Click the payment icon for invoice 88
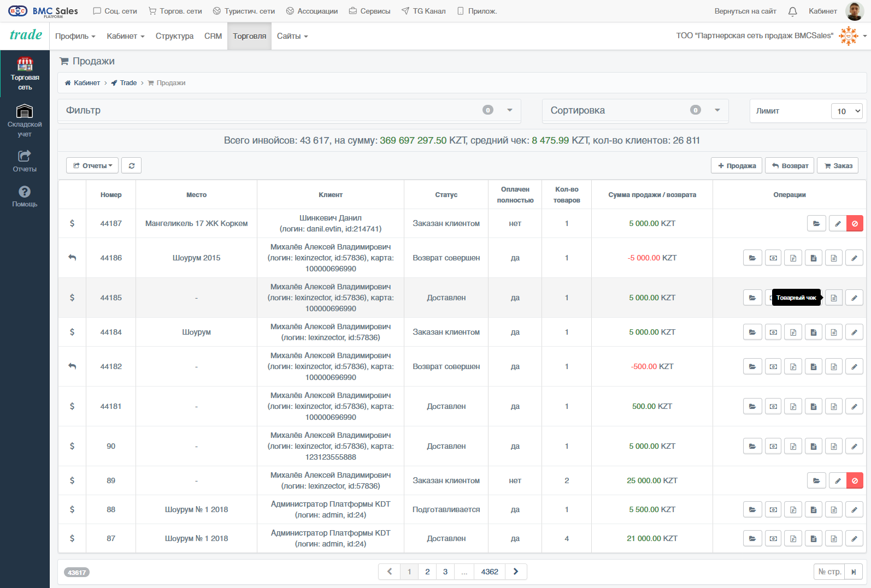The image size is (871, 588). click(773, 509)
